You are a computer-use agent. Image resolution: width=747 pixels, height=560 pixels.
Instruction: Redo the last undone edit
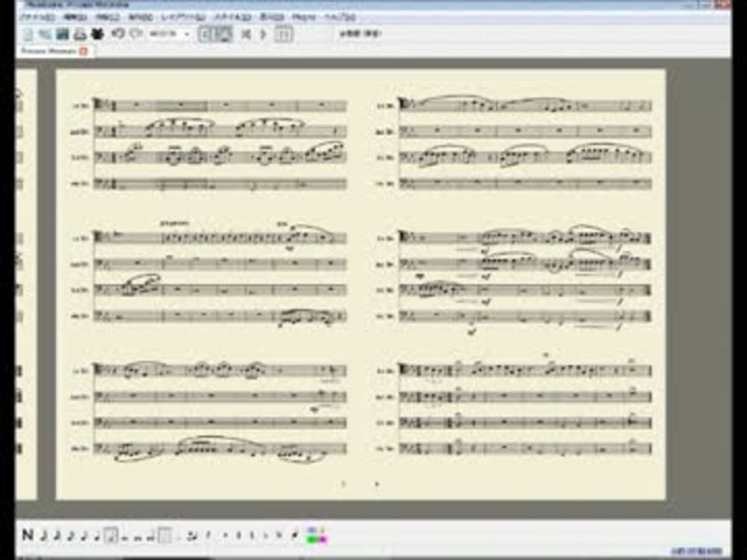tap(135, 33)
